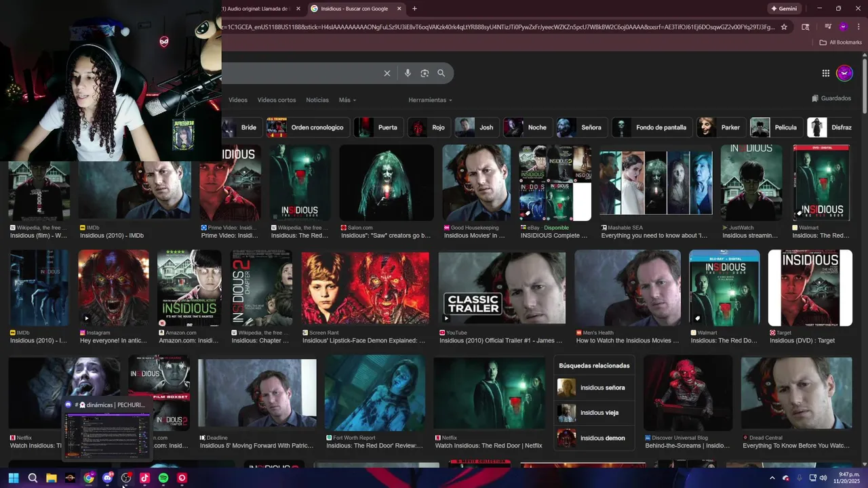Open the Videos cortos search tab
Screen dimensions: 868x488
coord(277,100)
